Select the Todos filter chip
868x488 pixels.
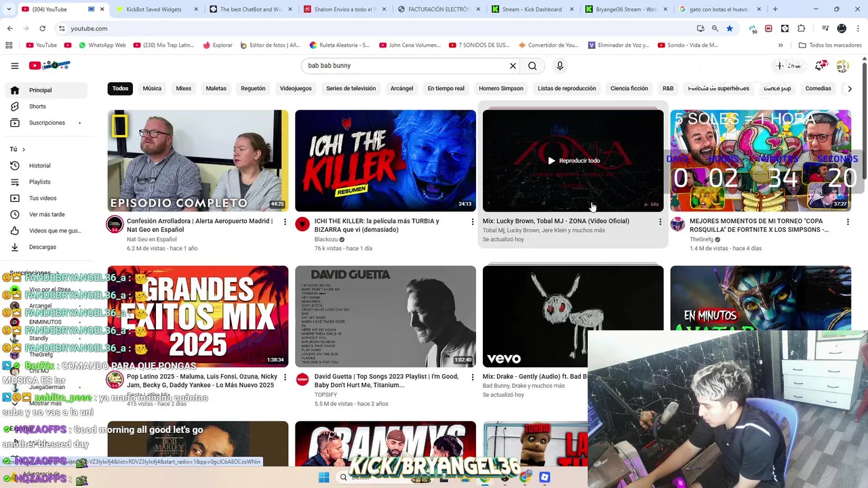click(x=120, y=89)
